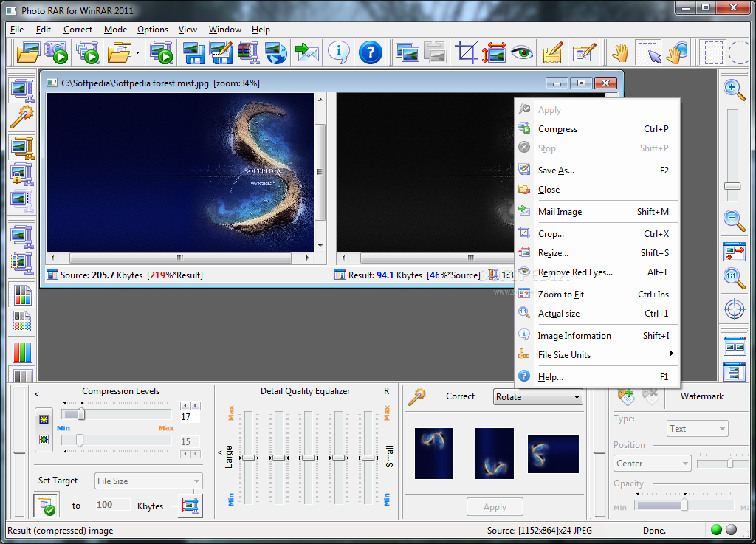Click the globe web export toolbar icon
The width and height of the screenshot is (756, 544).
[x=276, y=52]
